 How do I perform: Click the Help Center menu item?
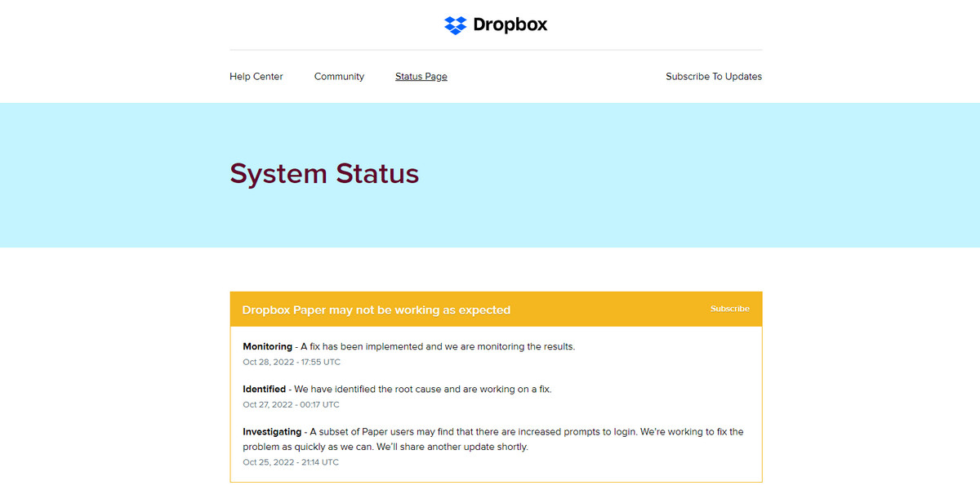click(256, 76)
